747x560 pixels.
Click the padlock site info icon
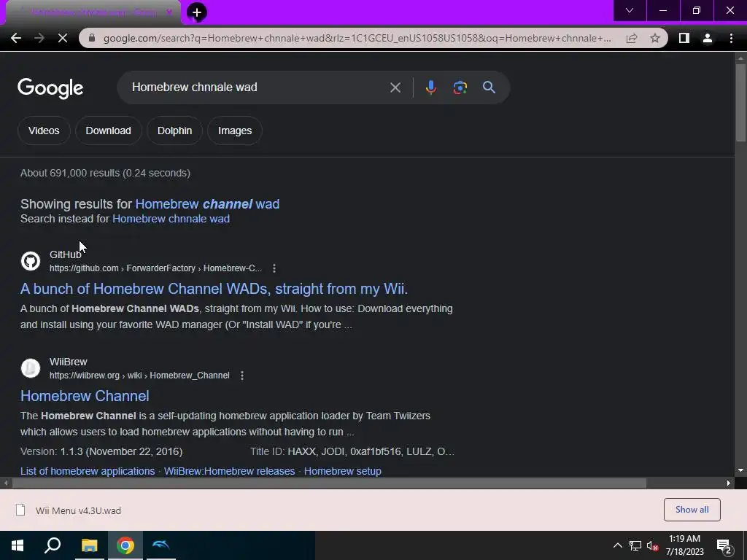pyautogui.click(x=92, y=38)
